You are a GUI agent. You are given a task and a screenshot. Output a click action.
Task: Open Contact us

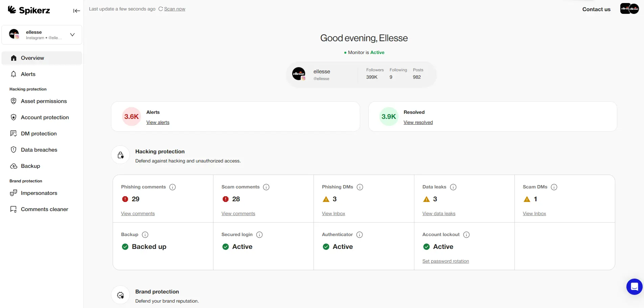click(596, 9)
